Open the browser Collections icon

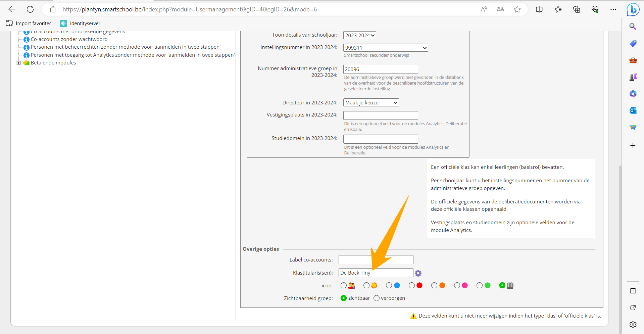pyautogui.click(x=577, y=9)
